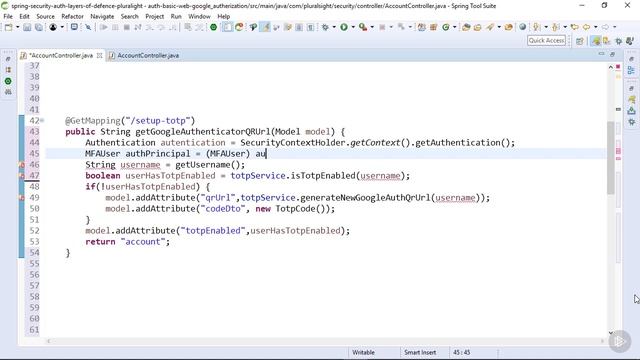
Task: Click the pink marker in the overview ruler
Action: click(x=618, y=151)
